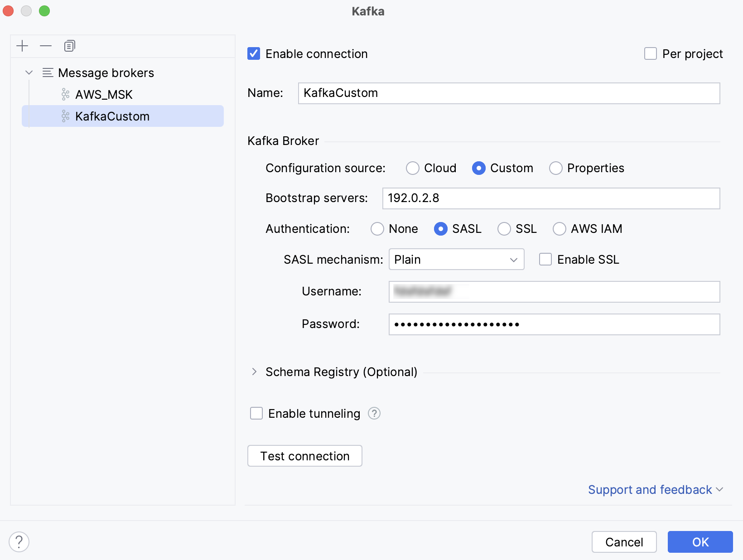743x560 pixels.
Task: Click the help icon in bottom corner
Action: (19, 541)
